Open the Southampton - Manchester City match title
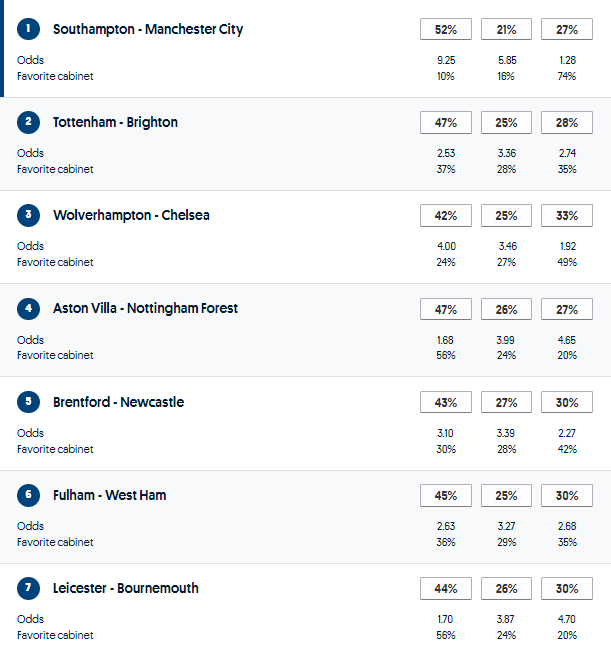The height and width of the screenshot is (651, 611). (x=148, y=29)
